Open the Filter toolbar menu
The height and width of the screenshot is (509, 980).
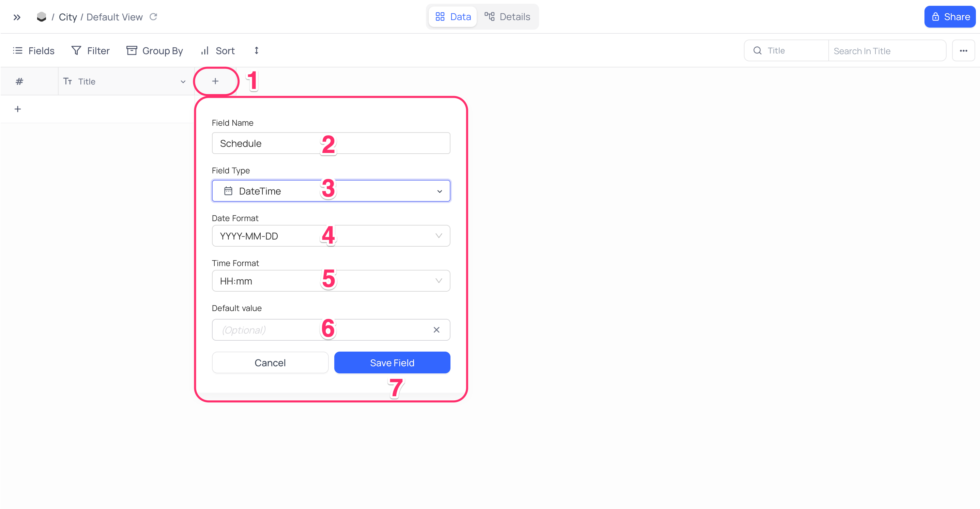(x=91, y=51)
